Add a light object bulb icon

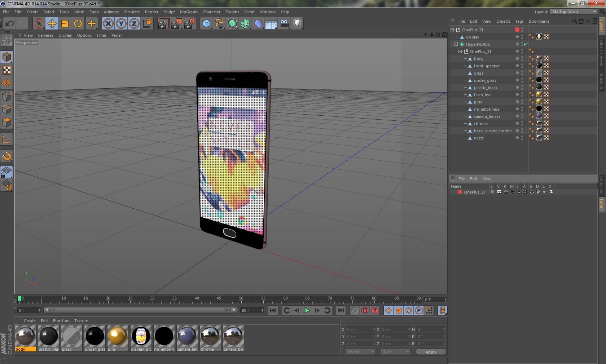tap(297, 24)
